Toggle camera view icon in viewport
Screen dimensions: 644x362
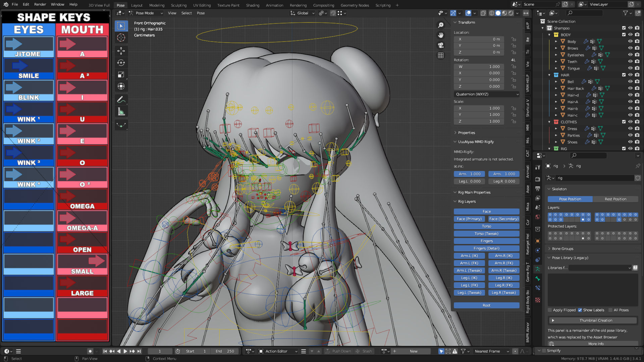pyautogui.click(x=441, y=45)
